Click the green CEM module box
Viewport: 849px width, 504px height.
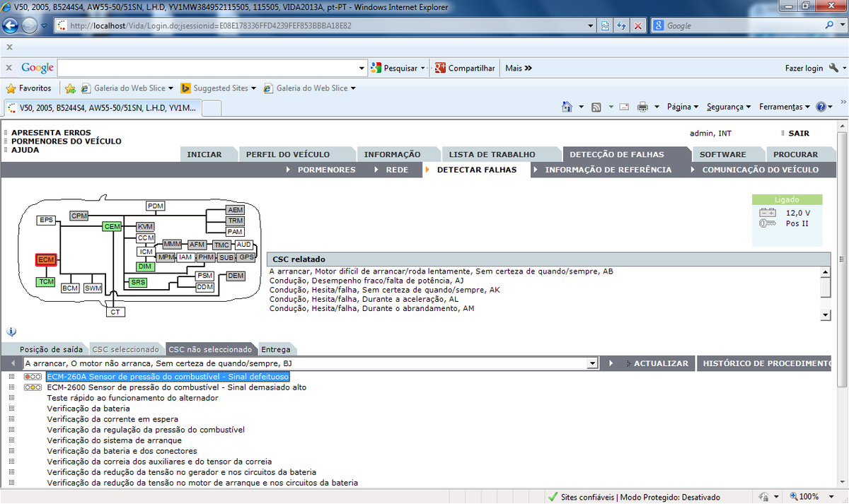tap(112, 226)
